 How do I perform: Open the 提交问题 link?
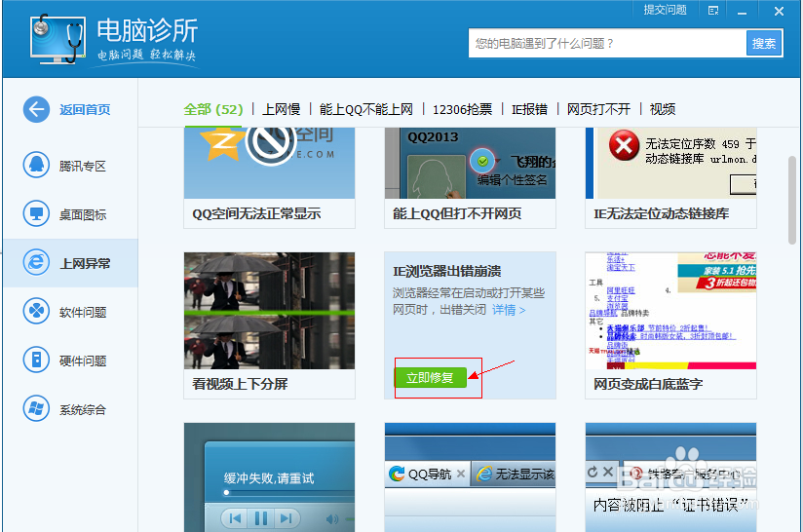tap(666, 10)
